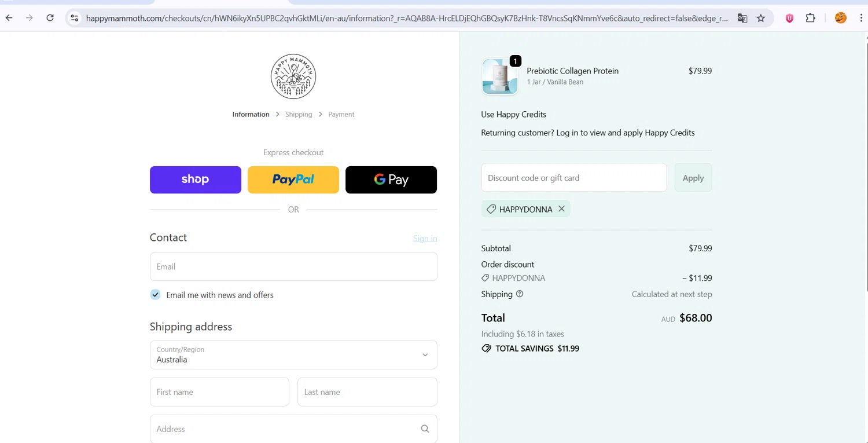Remove the HAPPYDONNA discount code
This screenshot has height=443, width=868.
(561, 209)
